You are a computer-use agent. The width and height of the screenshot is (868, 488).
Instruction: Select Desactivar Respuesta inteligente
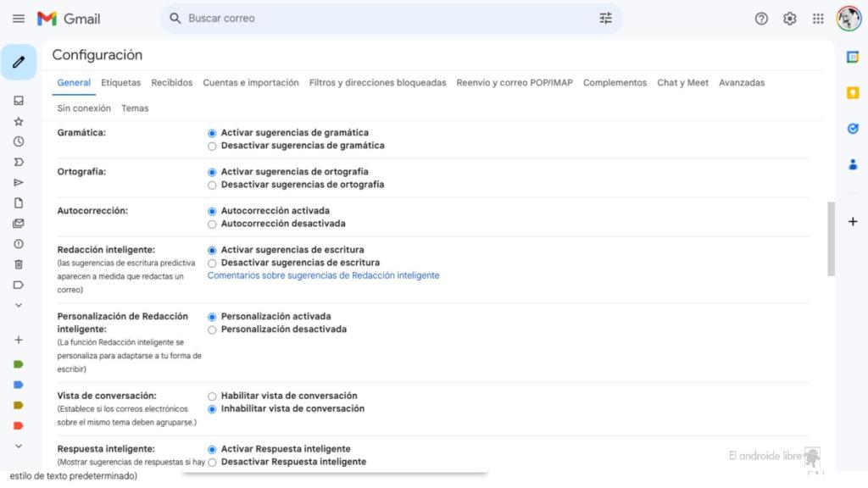[212, 463]
